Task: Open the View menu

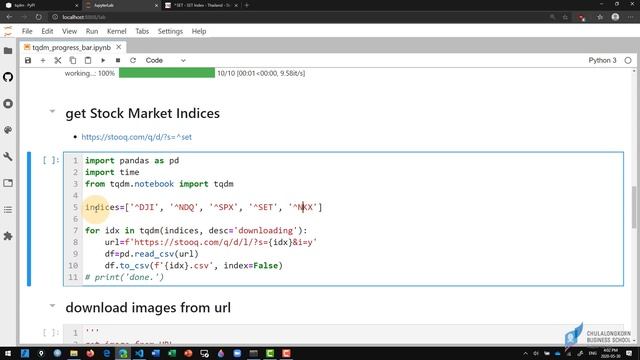Action: pos(69,31)
